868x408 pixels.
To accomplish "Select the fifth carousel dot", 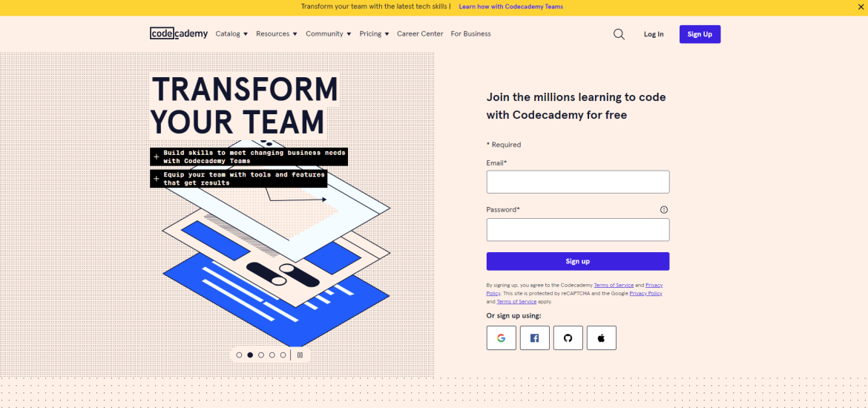I will point(283,355).
